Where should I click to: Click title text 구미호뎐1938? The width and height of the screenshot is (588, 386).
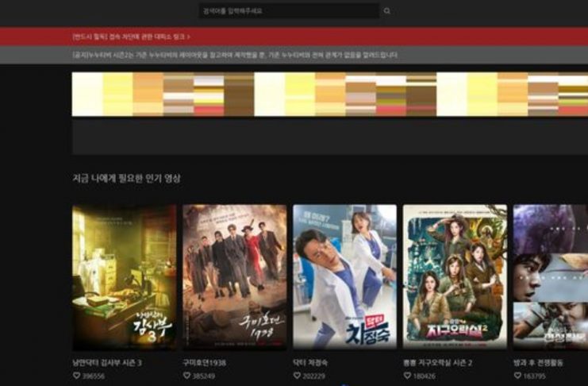pos(205,363)
